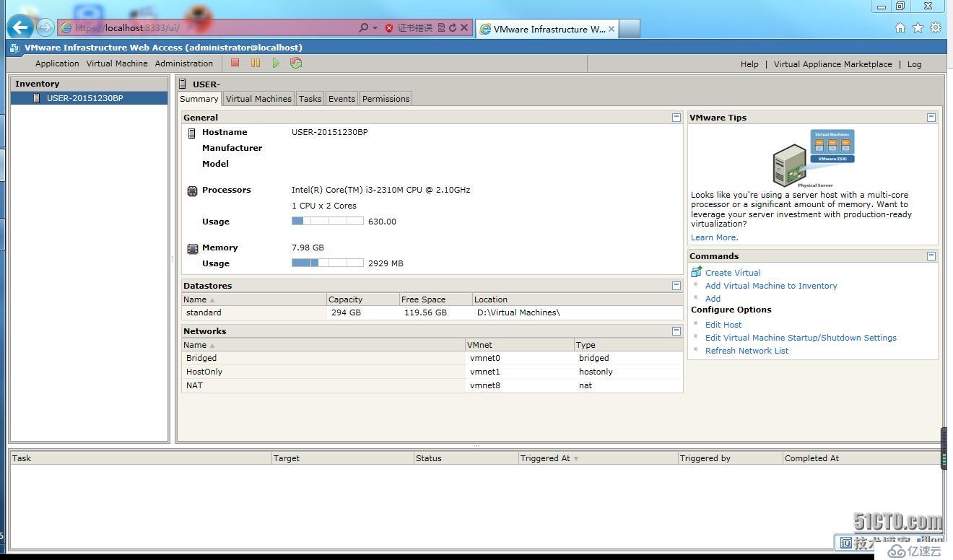Click the VMware ESXi physical server image
The width and height of the screenshot is (953, 560).
click(814, 158)
